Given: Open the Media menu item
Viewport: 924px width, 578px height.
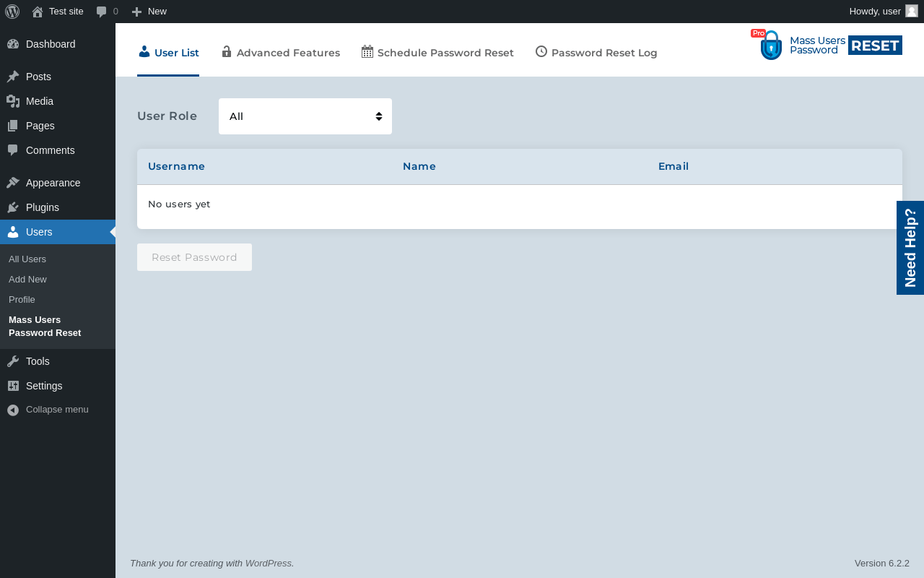Looking at the screenshot, I should pyautogui.click(x=58, y=101).
